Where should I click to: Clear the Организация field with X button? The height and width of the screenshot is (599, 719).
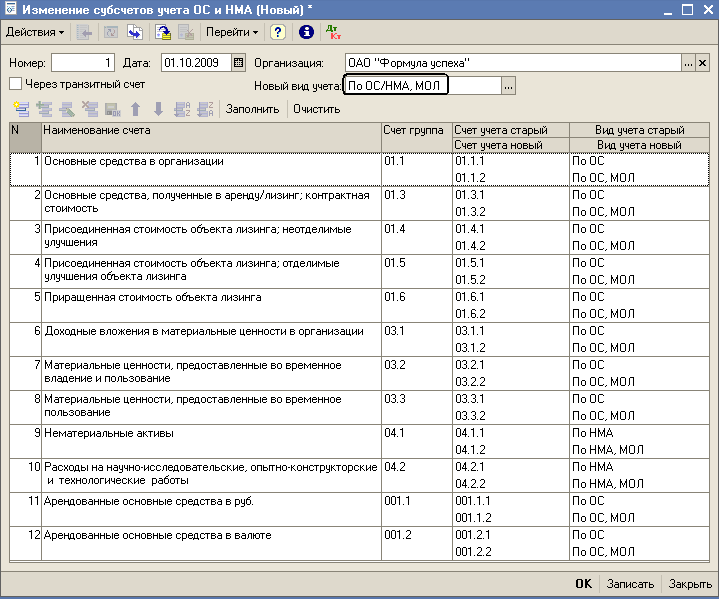(702, 63)
